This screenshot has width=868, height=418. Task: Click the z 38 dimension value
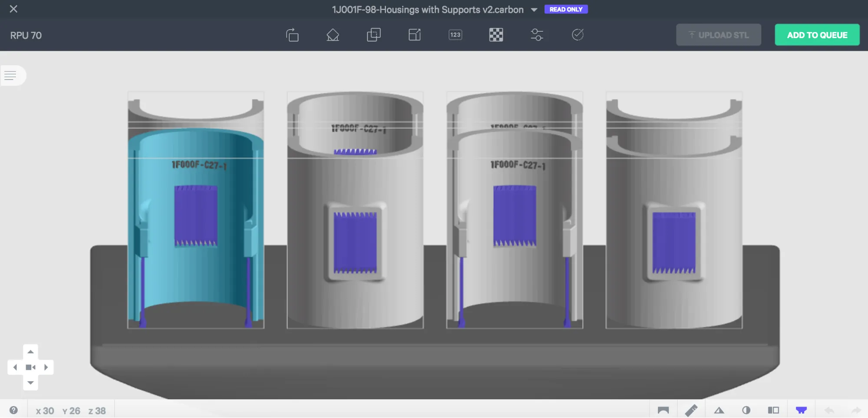tap(97, 411)
